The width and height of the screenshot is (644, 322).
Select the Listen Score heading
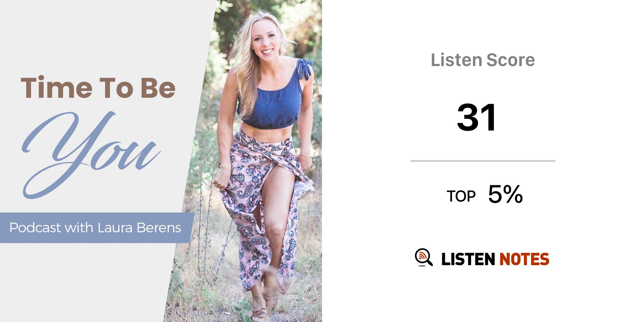point(483,60)
